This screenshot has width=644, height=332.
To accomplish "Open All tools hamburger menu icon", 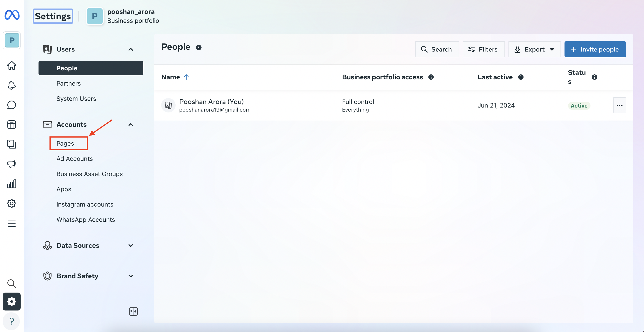I will [x=11, y=223].
